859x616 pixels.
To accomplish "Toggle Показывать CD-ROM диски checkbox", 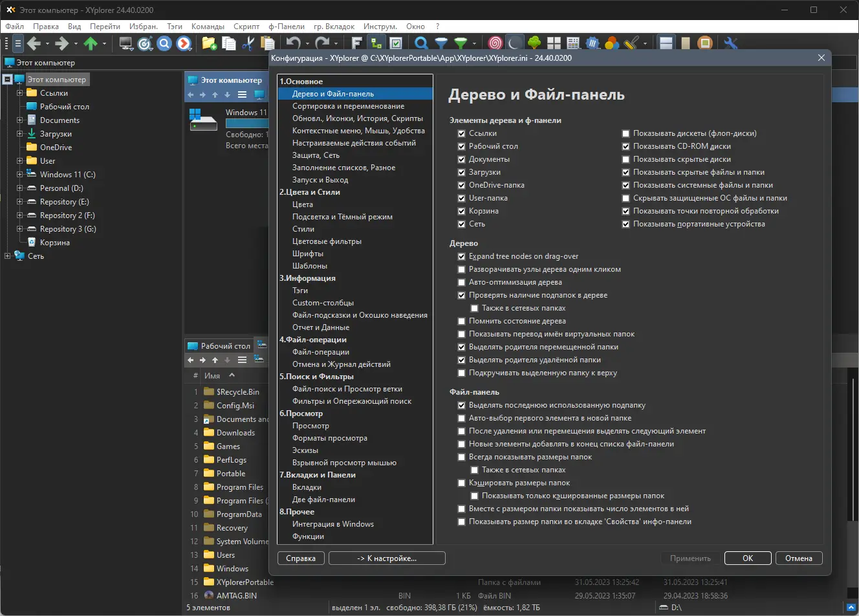I will coord(625,146).
